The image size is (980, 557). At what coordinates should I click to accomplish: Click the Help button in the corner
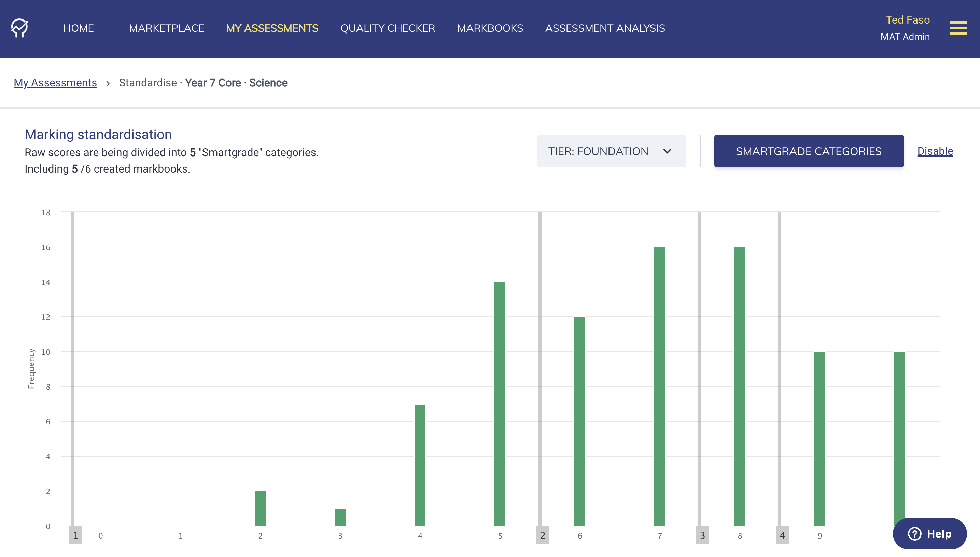pos(929,533)
